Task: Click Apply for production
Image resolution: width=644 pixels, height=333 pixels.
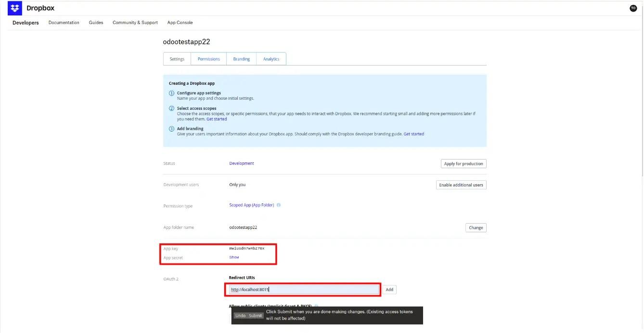Action: 463,163
